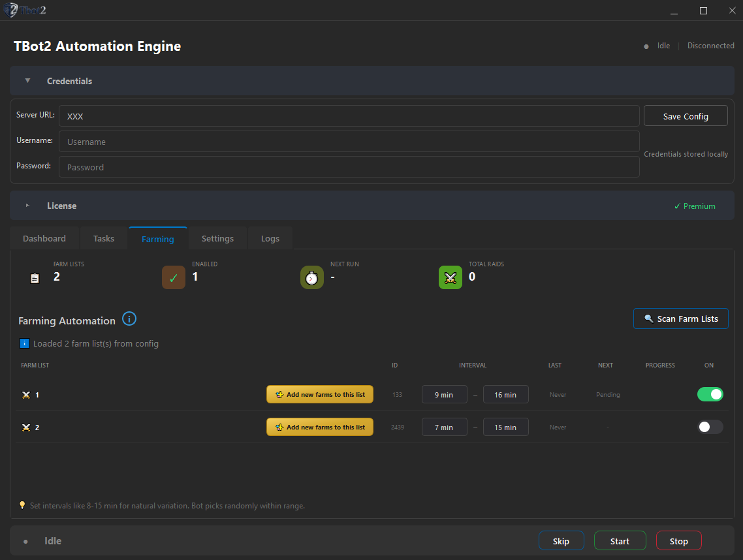743x560 pixels.
Task: Click the green Enabled checkmark stat icon
Action: [x=173, y=277]
